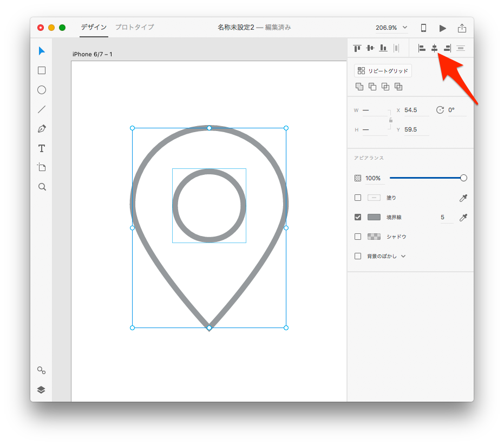Enable the 塗り fill checkbox
The height and width of the screenshot is (445, 504).
[x=358, y=198]
